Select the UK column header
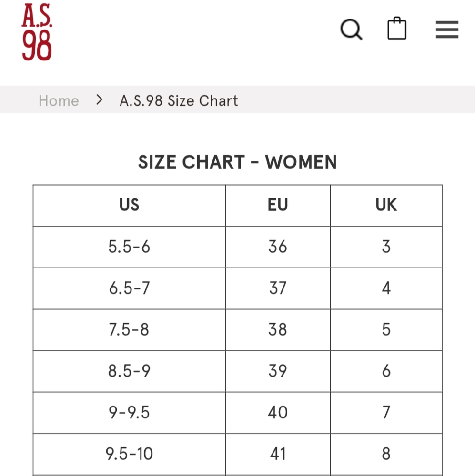Image resolution: width=475 pixels, height=476 pixels. tap(386, 205)
